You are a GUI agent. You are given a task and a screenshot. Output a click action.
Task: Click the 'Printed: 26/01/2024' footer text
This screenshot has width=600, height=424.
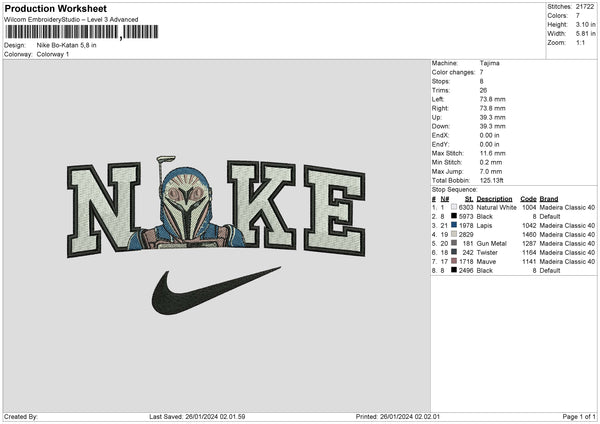[398, 416]
